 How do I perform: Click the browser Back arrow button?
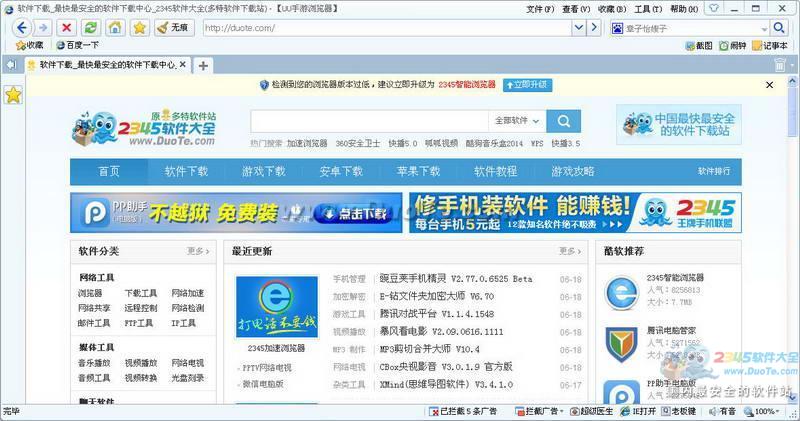pos(21,28)
